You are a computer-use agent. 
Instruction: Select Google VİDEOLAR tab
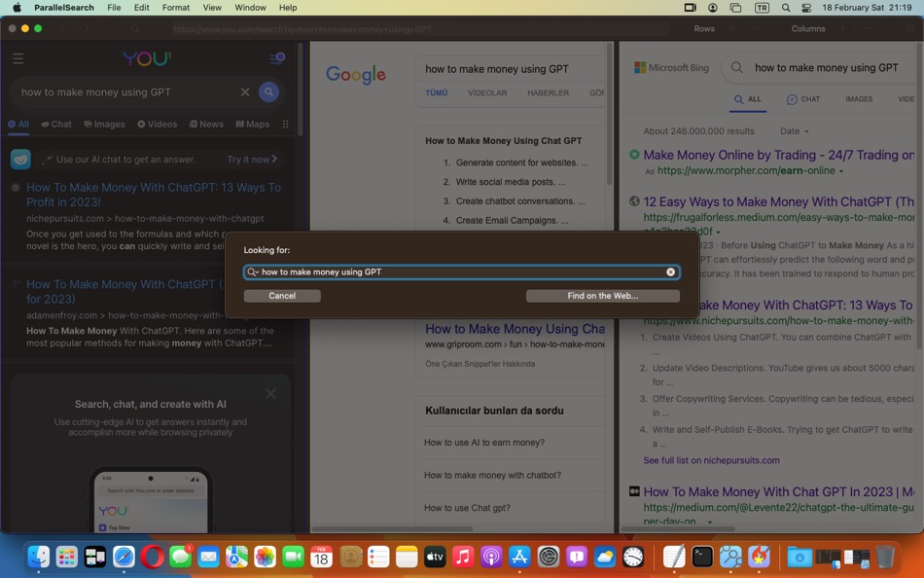[x=487, y=92]
